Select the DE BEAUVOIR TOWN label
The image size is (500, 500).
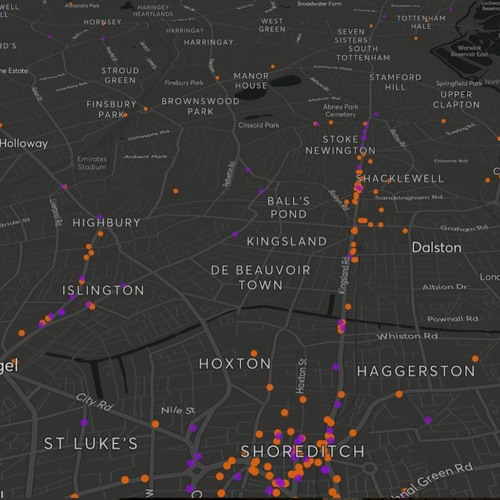point(261,277)
